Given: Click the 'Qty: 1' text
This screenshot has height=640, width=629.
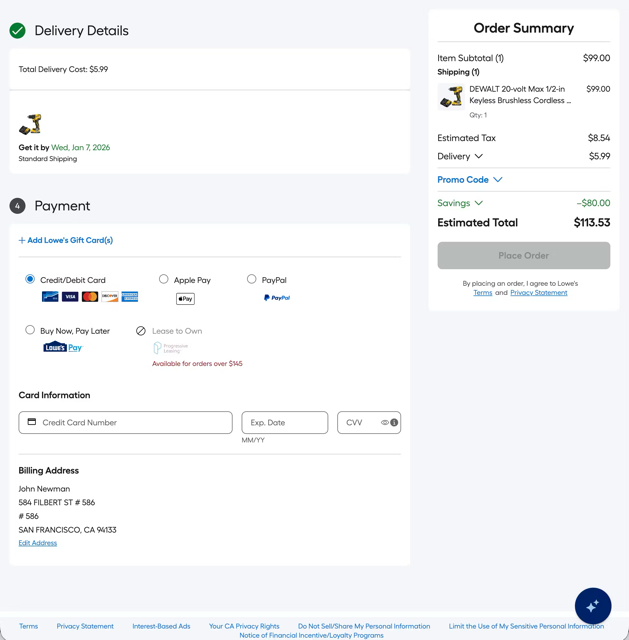Looking at the screenshot, I should click(478, 115).
